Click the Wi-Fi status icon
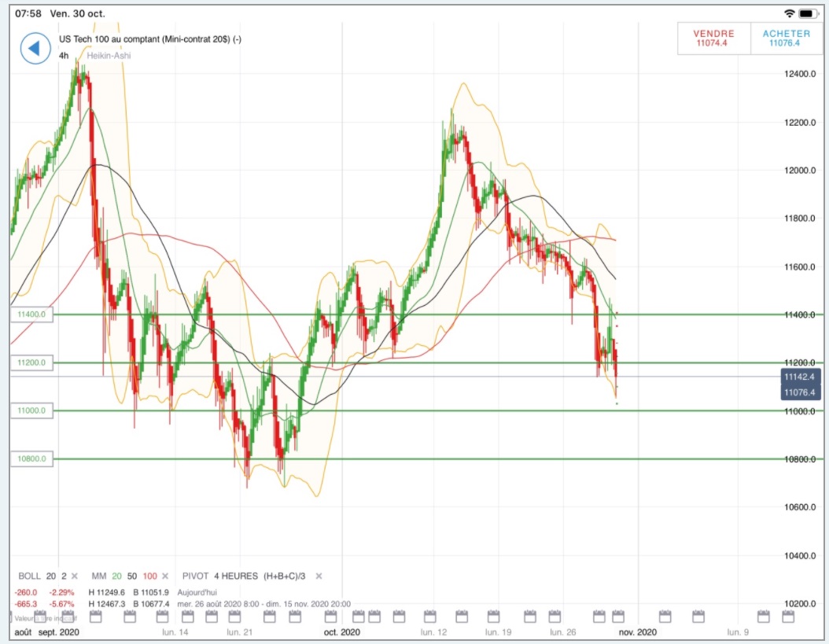The width and height of the screenshot is (829, 644). pyautogui.click(x=790, y=13)
